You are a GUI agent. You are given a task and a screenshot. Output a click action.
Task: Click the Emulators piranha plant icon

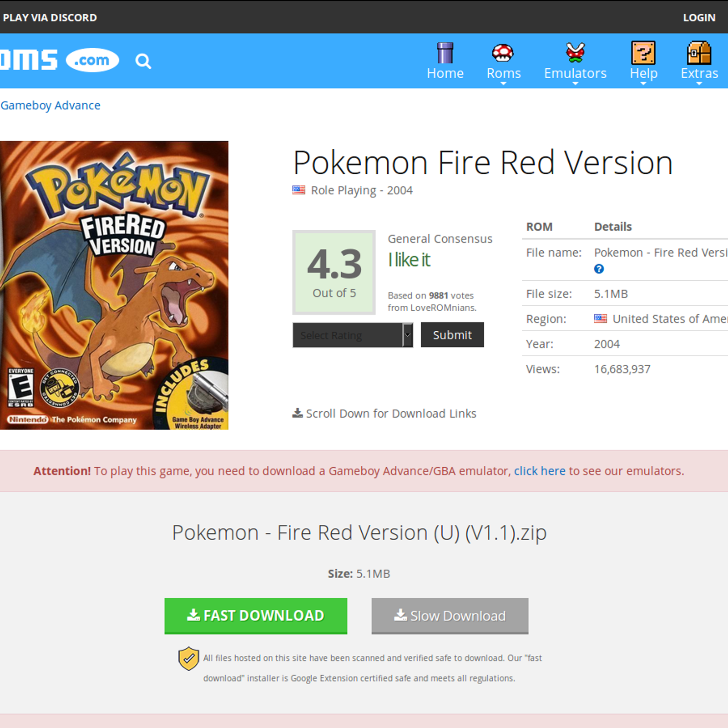tap(575, 52)
